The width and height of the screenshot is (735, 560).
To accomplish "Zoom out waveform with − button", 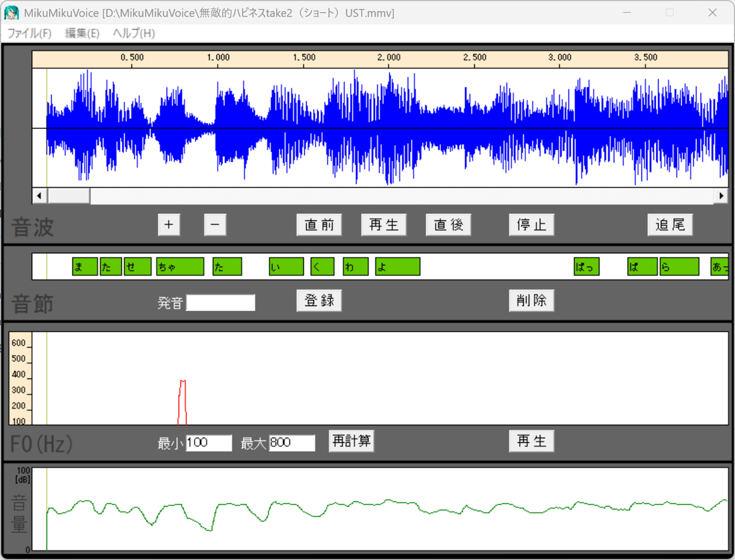I will click(x=215, y=225).
